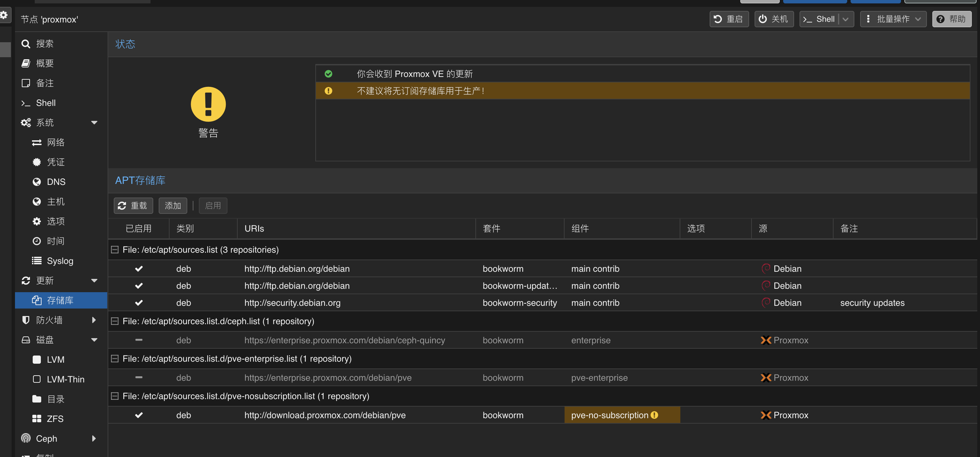Viewport: 980px width, 457px height.
Task: Click the gear icon at top-left corner
Action: point(4,15)
